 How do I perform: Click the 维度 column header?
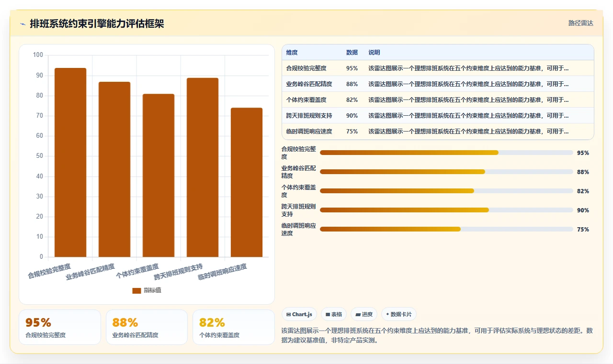click(292, 53)
